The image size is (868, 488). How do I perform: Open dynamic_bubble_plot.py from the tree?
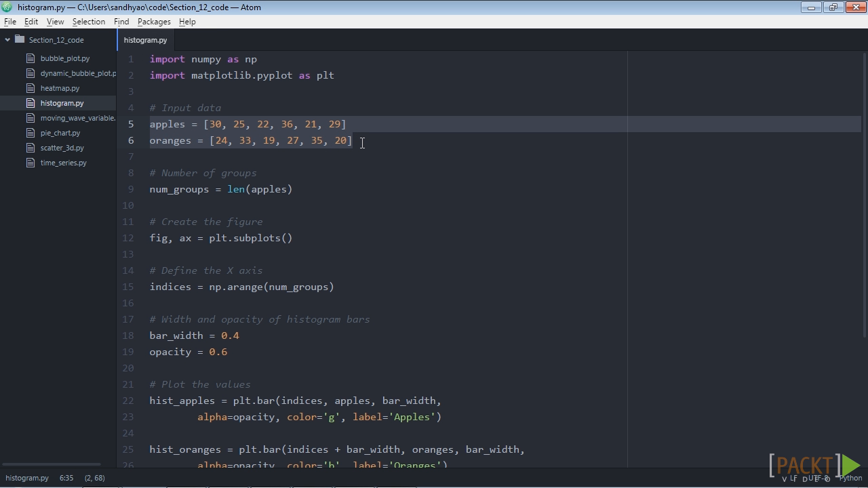click(x=78, y=73)
